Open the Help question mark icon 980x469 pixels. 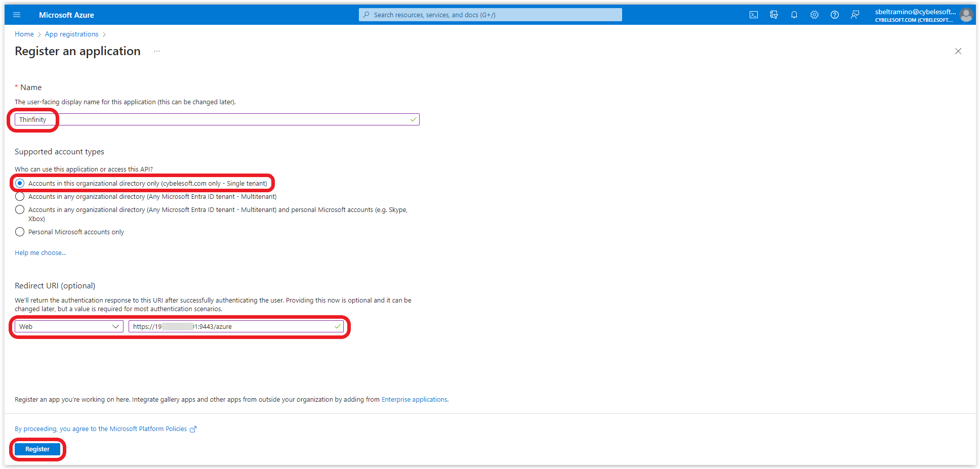pyautogui.click(x=835, y=15)
